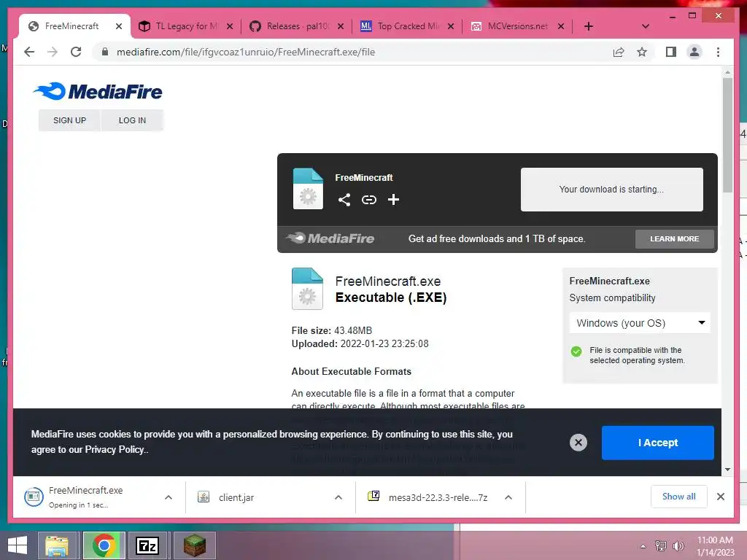Bookmark this page with the star icon
Screen dimensions: 747x560
[x=642, y=52]
